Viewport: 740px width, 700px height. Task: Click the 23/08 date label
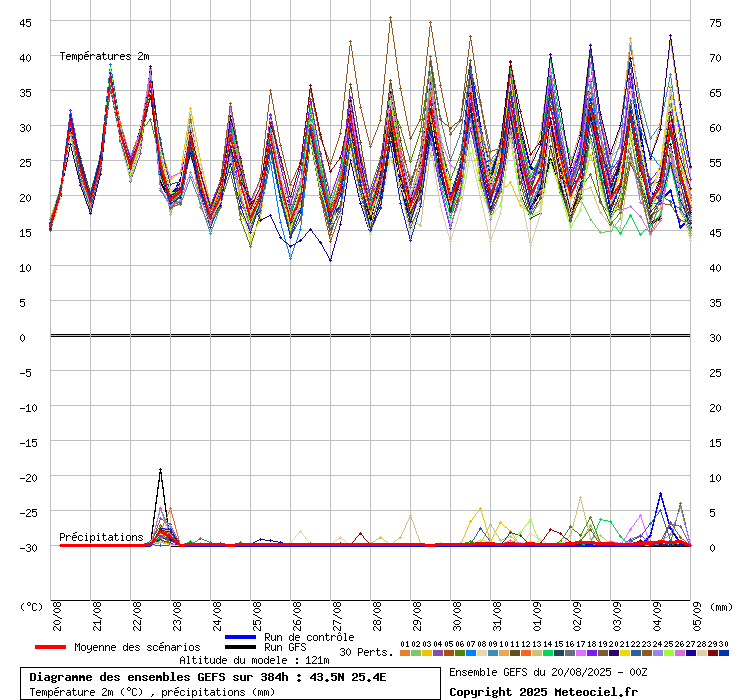(x=177, y=616)
